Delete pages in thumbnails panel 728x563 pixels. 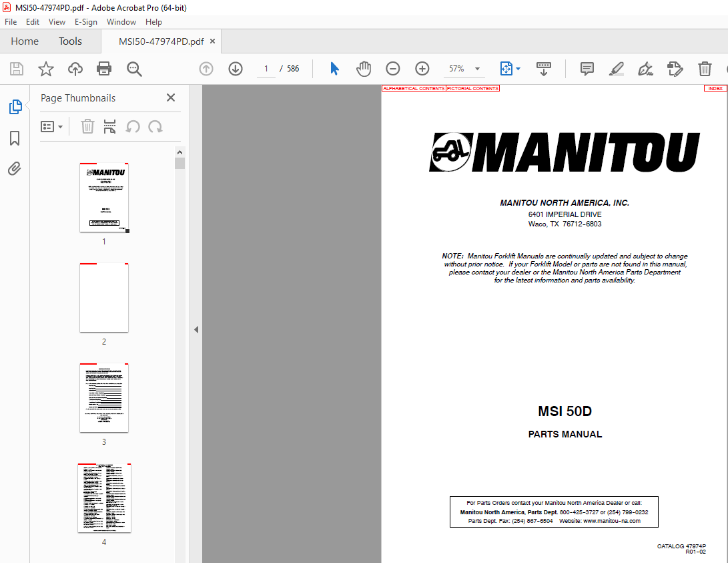click(x=87, y=126)
